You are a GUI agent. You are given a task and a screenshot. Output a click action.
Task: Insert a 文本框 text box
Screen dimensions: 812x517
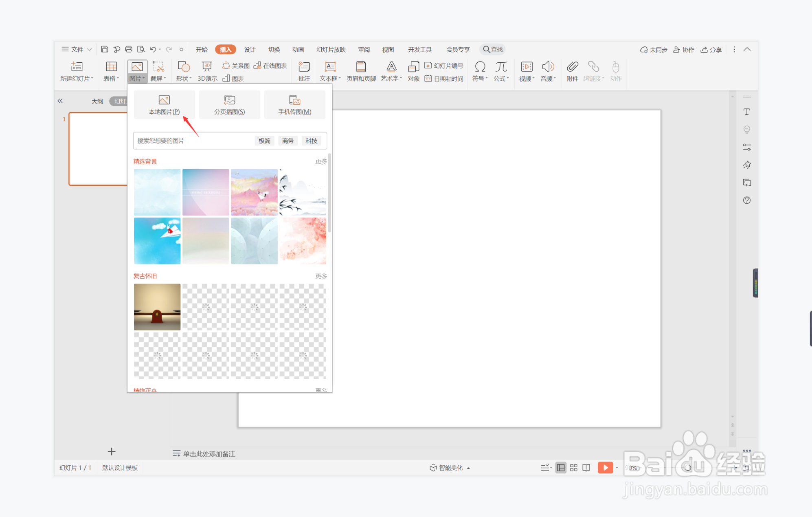click(x=330, y=67)
